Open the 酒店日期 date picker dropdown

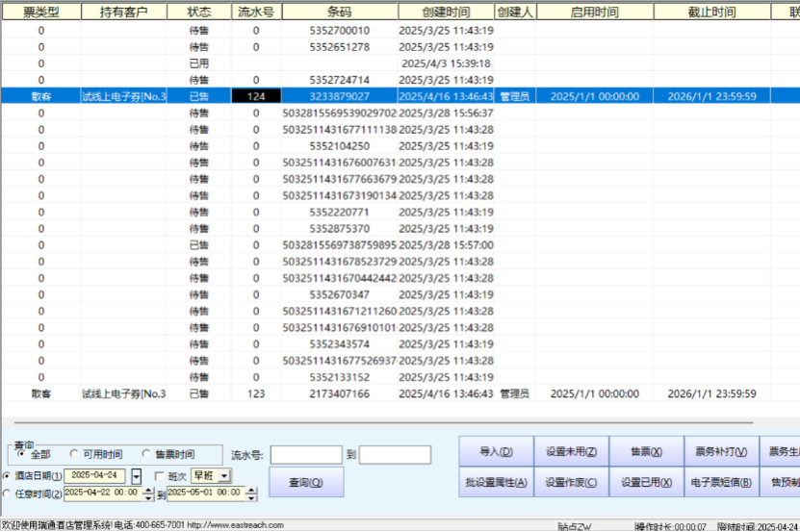pyautogui.click(x=136, y=476)
